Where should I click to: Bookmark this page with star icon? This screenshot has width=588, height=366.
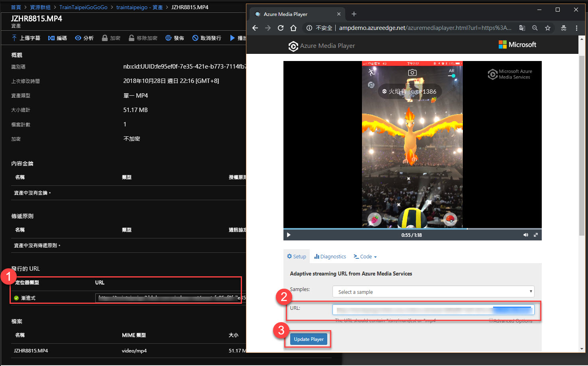tap(548, 28)
